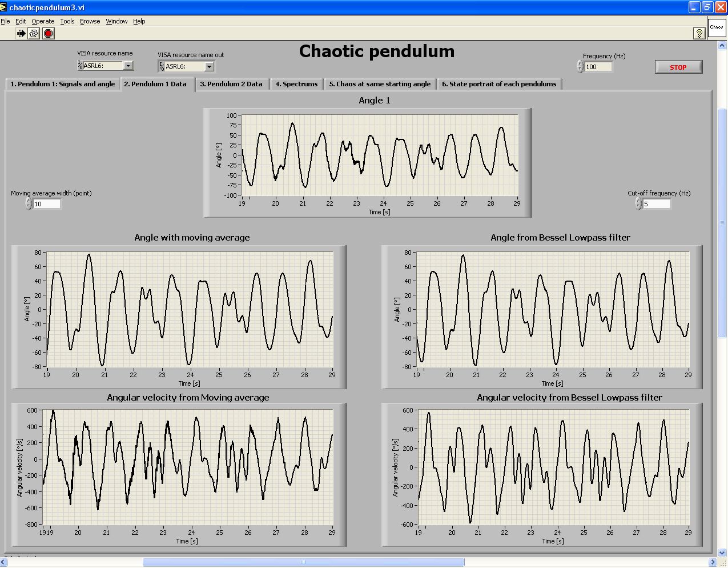Click the Run Continuously toolbar icon
This screenshot has height=568, width=728.
(x=34, y=34)
